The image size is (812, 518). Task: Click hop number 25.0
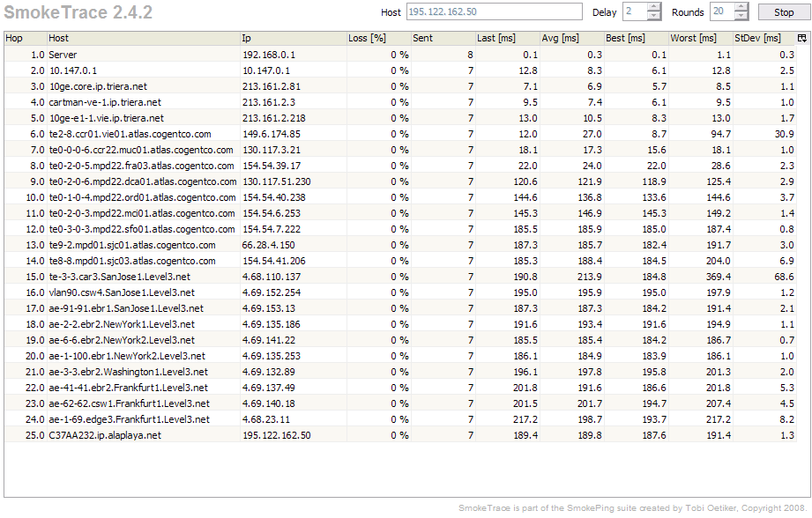(35, 436)
